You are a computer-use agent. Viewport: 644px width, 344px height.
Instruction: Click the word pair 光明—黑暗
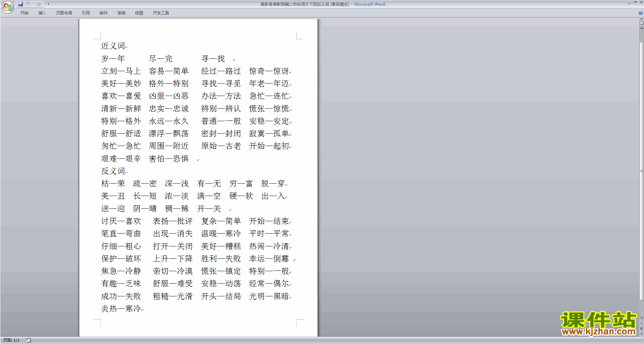coord(269,296)
